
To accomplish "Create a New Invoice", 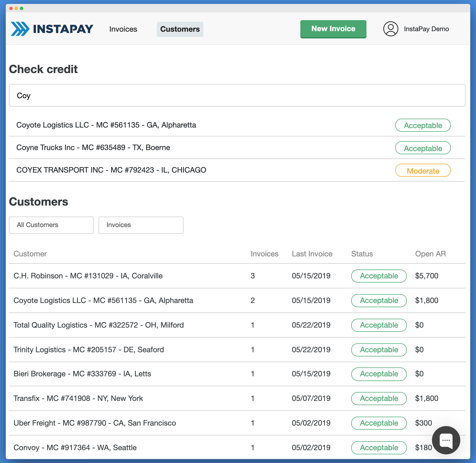I will 333,29.
